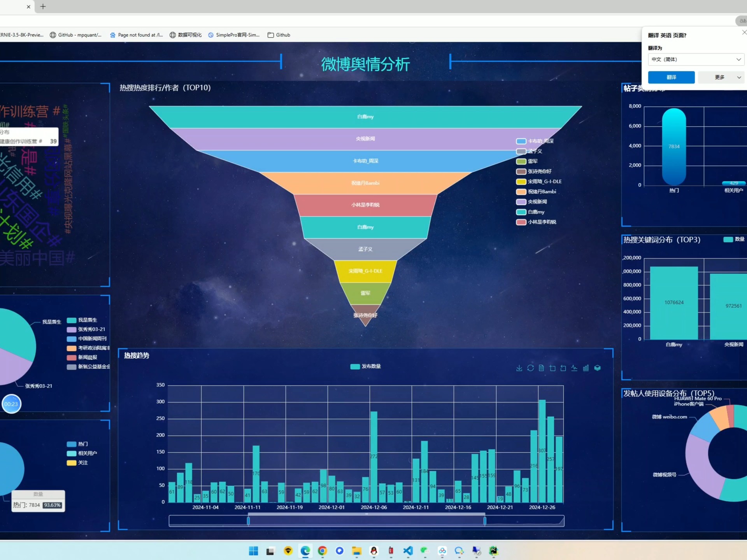This screenshot has height=560, width=747.
Task: Click the yellow 宋雨琦_G-I-DLE funnel segment
Action: point(365,271)
